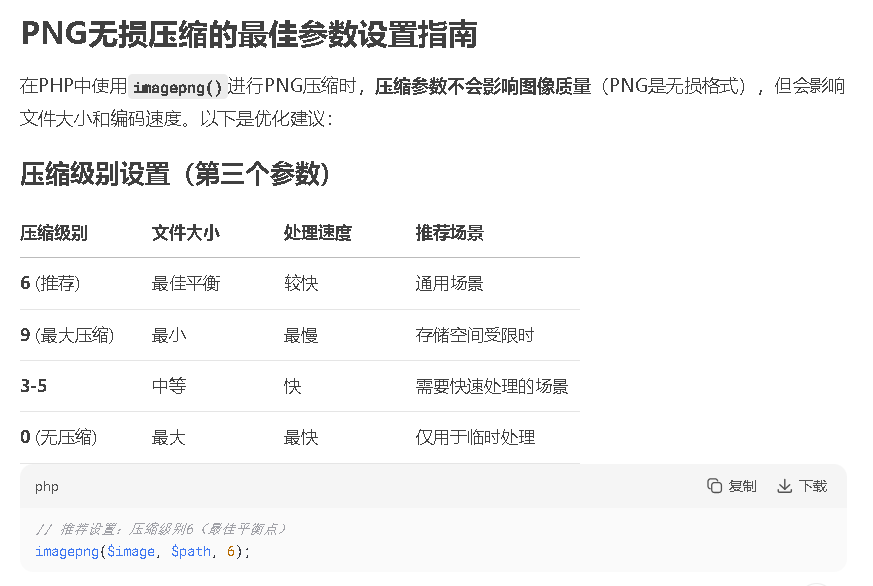Click the heading 压缩级别设置（第三个参数）
The image size is (873, 586).
tap(175, 174)
